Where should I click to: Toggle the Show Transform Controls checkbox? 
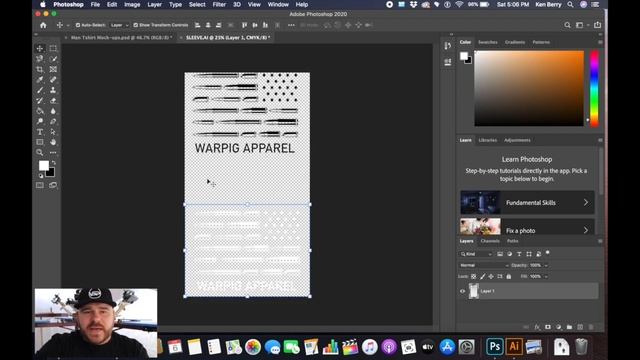pyautogui.click(x=136, y=25)
